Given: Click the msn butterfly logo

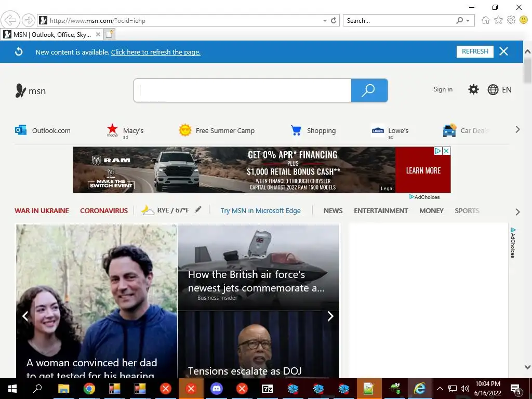Looking at the screenshot, I should (31, 90).
